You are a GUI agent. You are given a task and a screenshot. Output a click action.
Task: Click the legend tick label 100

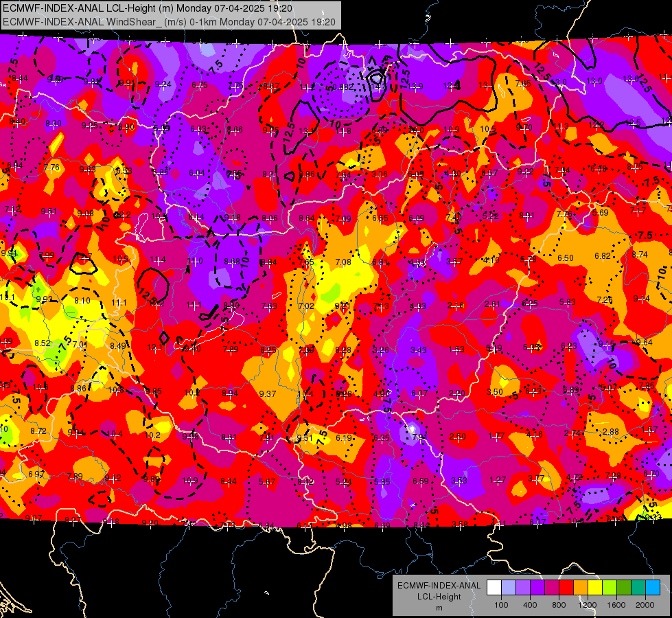[x=501, y=605]
